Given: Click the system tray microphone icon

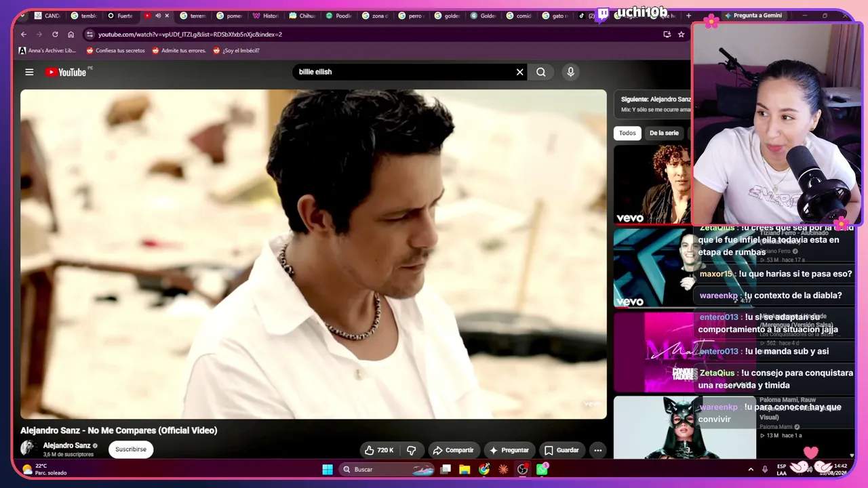Looking at the screenshot, I should click(x=765, y=469).
